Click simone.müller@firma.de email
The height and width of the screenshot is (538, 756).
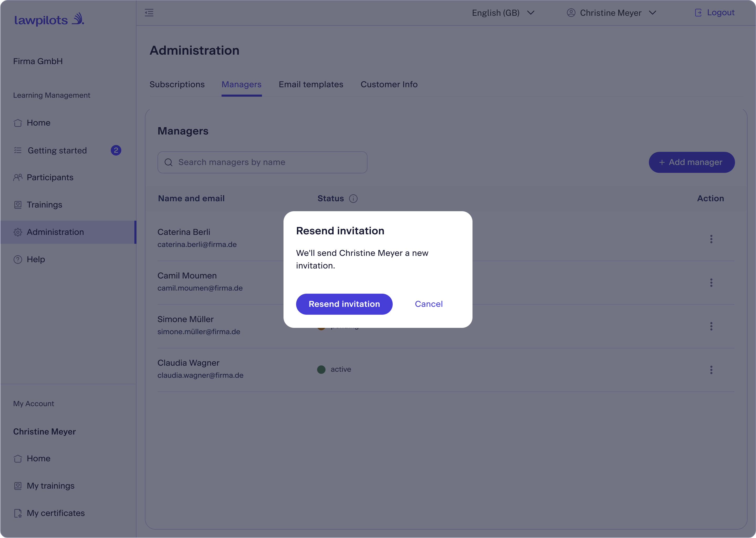(x=199, y=332)
